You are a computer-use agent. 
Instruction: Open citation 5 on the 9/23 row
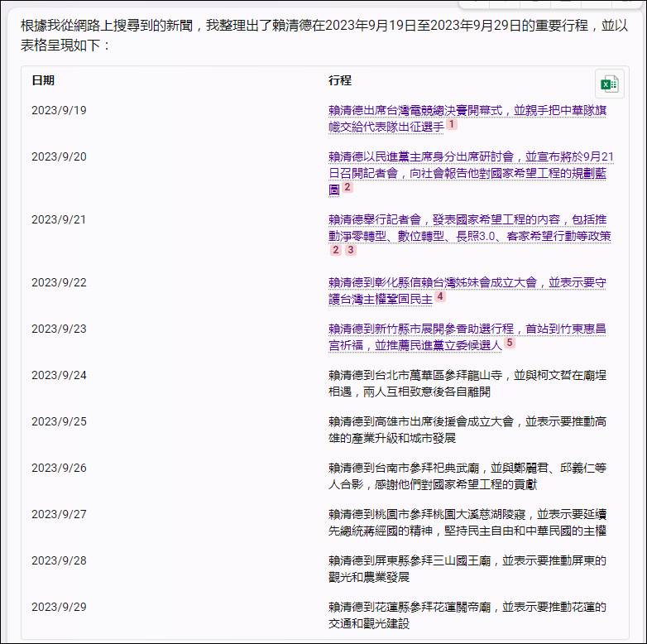pyautogui.click(x=510, y=343)
